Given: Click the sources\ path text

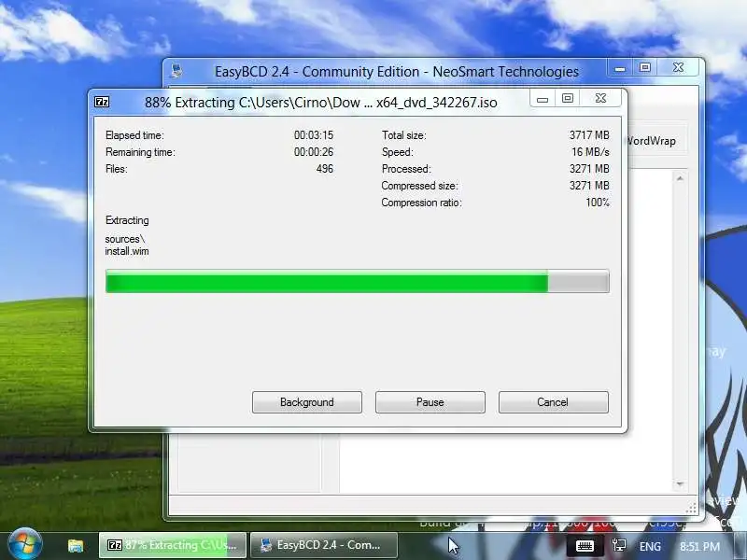Looking at the screenshot, I should (124, 239).
